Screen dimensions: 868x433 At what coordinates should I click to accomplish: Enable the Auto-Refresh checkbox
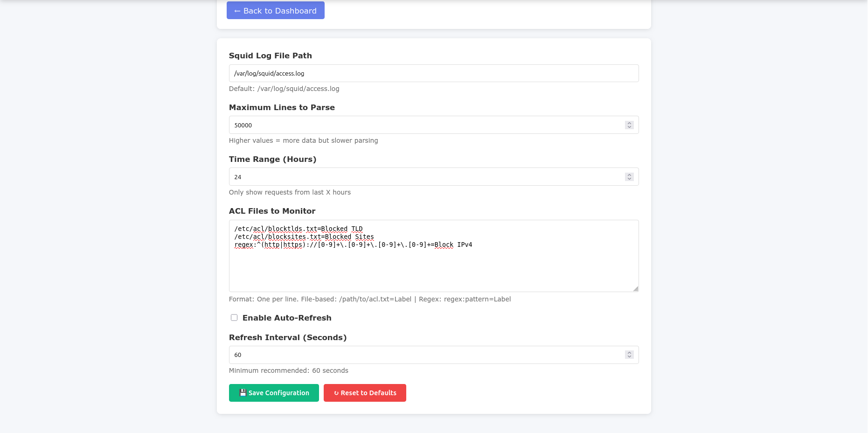(234, 318)
